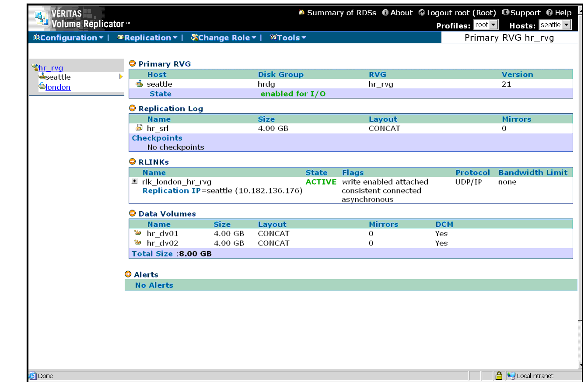The height and width of the screenshot is (382, 588).
Task: Click the hr_dv02 volume name
Action: 163,243
